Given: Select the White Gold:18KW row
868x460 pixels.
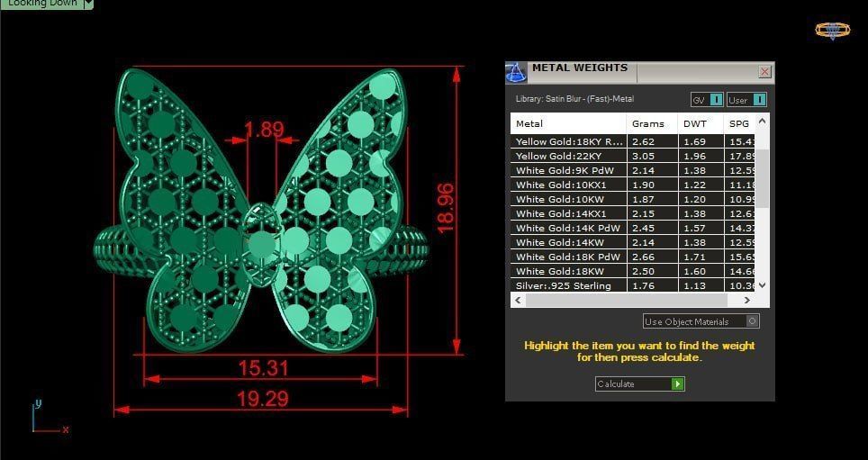Looking at the screenshot, I should tap(633, 271).
